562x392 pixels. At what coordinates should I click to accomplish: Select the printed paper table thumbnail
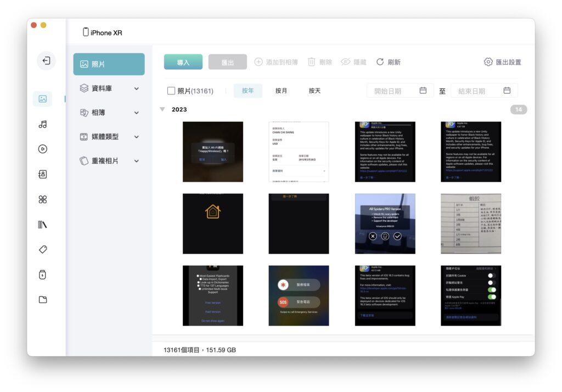click(471, 224)
